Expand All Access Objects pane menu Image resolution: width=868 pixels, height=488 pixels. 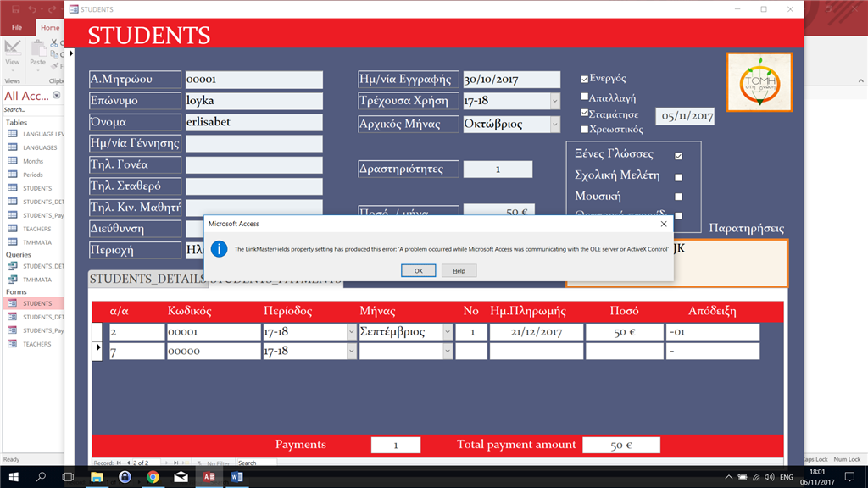pos(57,96)
